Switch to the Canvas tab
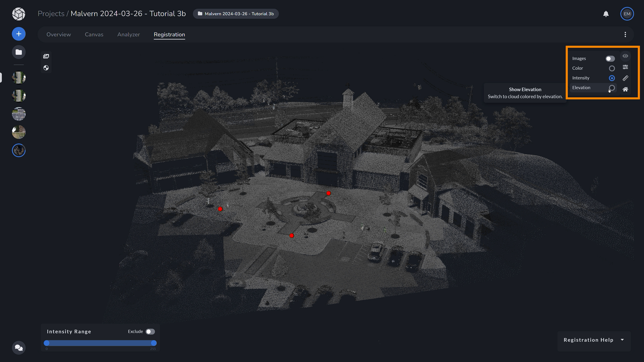 94,35
